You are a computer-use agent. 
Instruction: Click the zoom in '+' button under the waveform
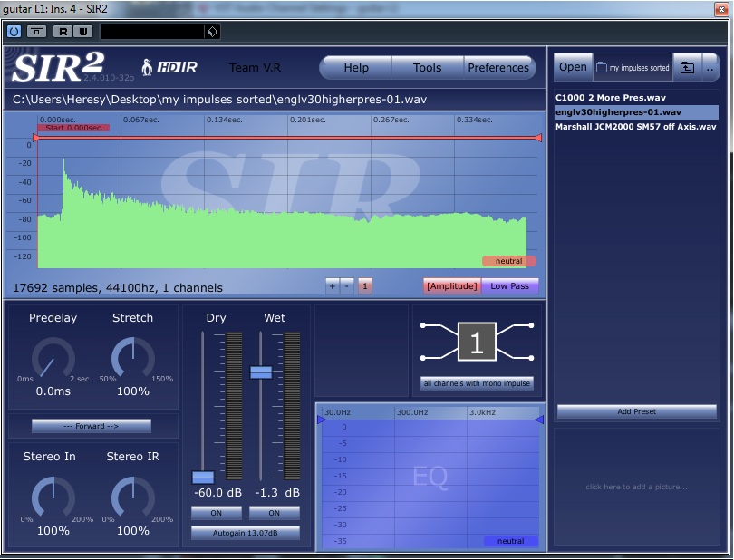[x=332, y=286]
